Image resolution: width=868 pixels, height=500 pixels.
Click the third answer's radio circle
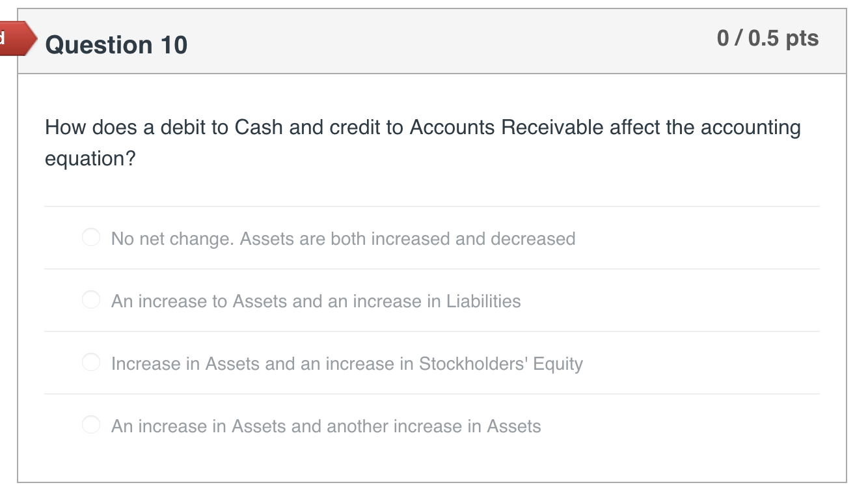(90, 362)
